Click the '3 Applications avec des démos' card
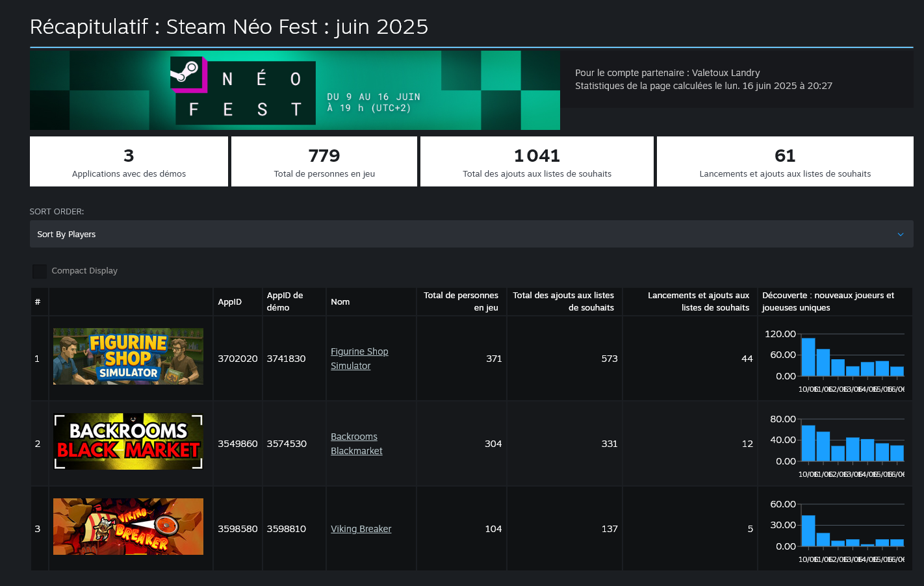924x586 pixels. 129,162
